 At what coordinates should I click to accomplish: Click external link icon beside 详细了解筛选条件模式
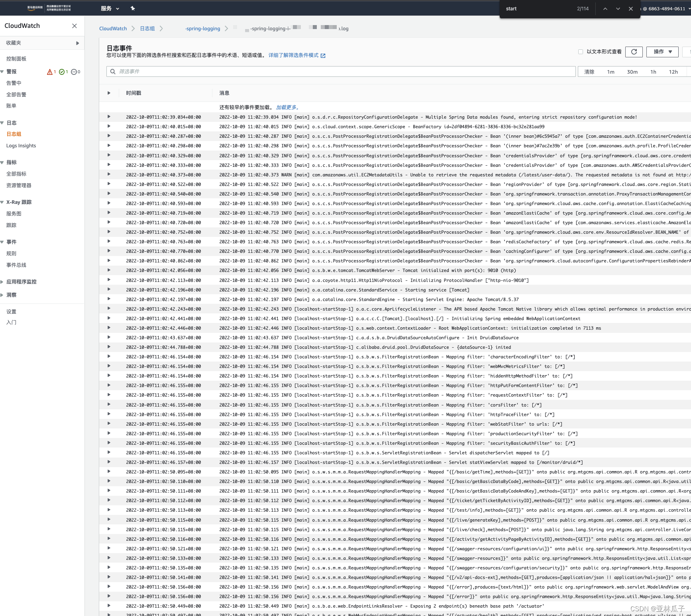(x=323, y=55)
